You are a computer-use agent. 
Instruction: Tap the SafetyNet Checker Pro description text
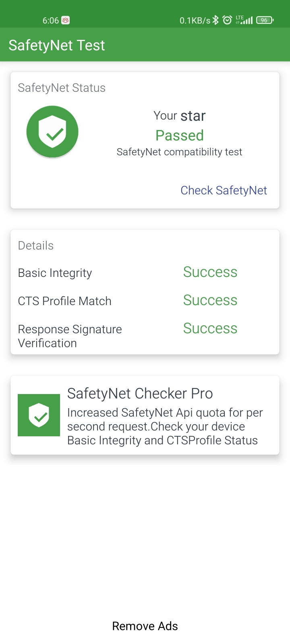(x=165, y=427)
